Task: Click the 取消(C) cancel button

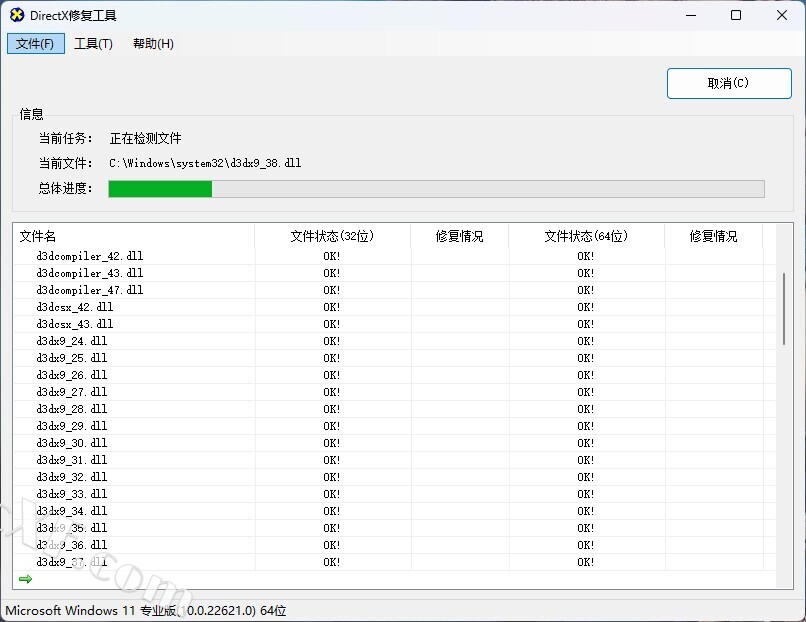Action: tap(729, 83)
